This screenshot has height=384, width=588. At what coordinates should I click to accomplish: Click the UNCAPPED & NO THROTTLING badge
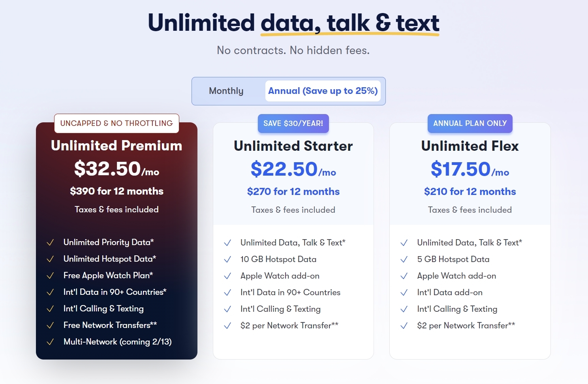pos(116,124)
